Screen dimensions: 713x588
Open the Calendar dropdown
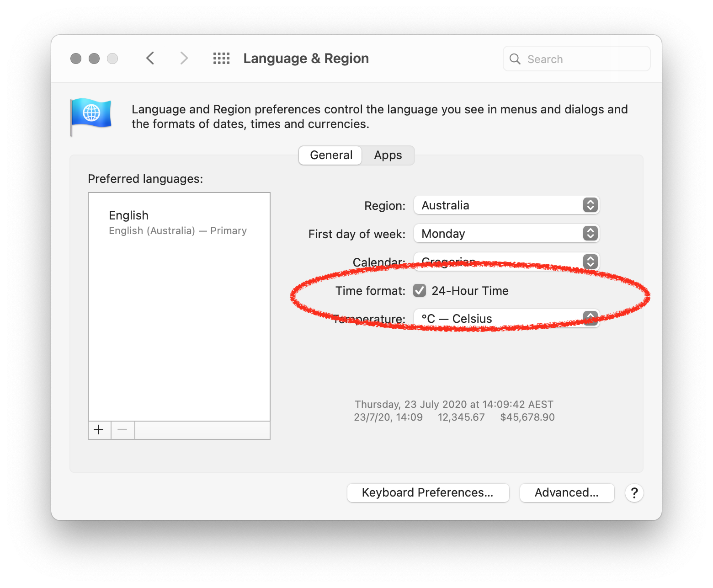coord(506,262)
